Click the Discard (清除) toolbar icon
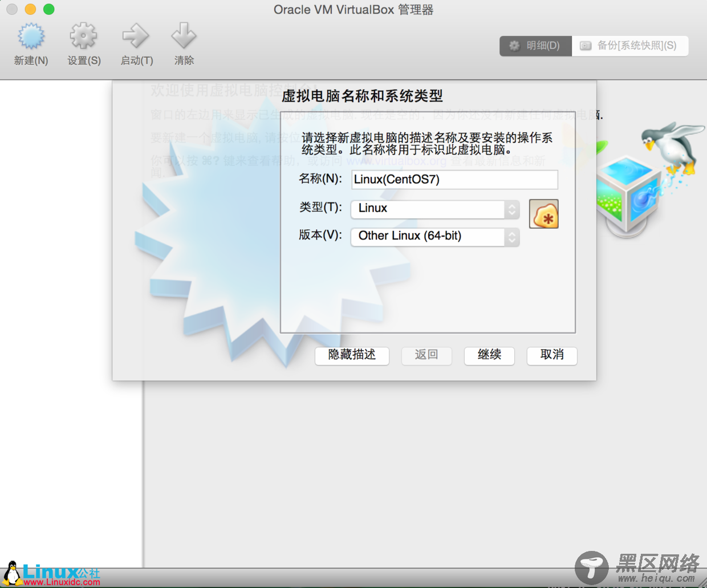The image size is (707, 588). coord(184,37)
